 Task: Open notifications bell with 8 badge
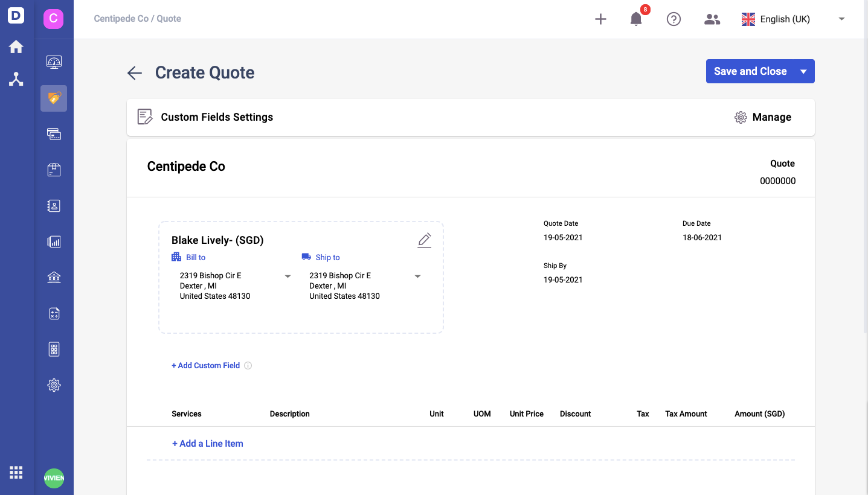pyautogui.click(x=637, y=18)
